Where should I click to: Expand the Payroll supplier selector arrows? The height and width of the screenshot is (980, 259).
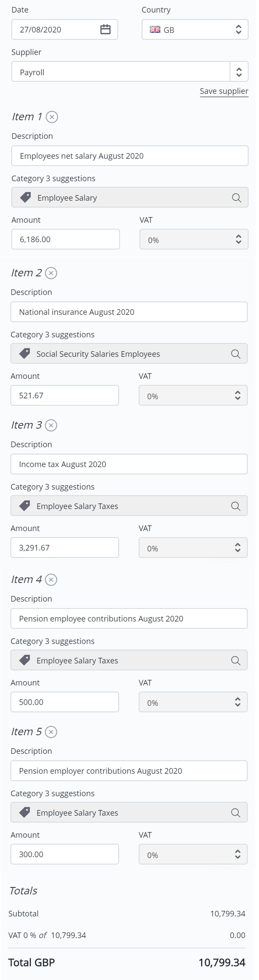coord(239,72)
